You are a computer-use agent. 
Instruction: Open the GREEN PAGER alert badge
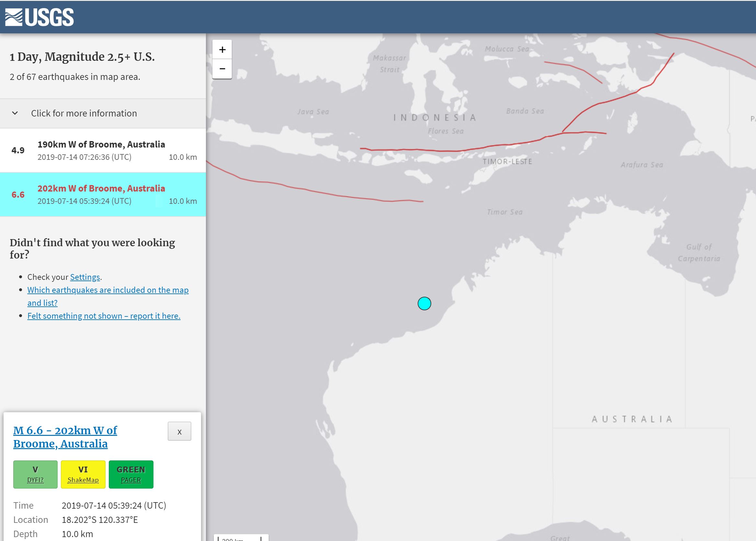click(131, 474)
